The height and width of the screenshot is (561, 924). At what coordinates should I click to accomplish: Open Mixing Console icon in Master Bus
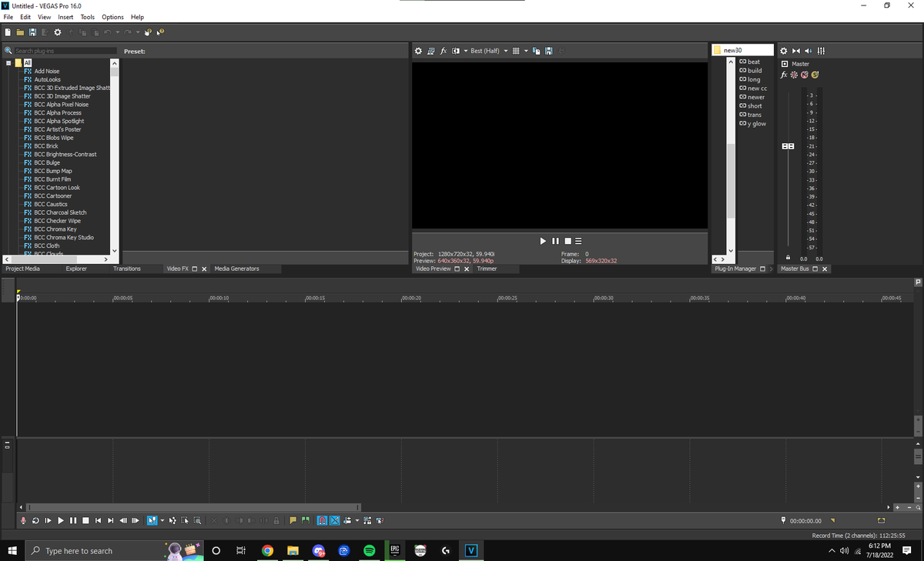821,51
